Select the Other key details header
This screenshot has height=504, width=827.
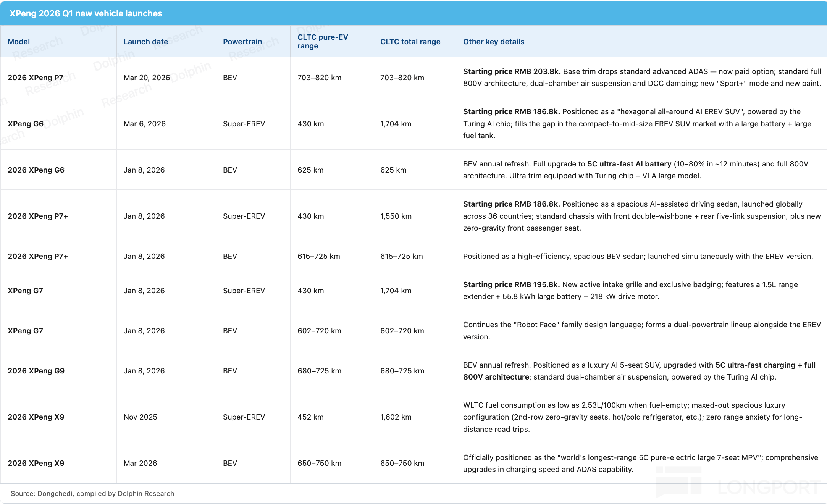click(x=494, y=42)
